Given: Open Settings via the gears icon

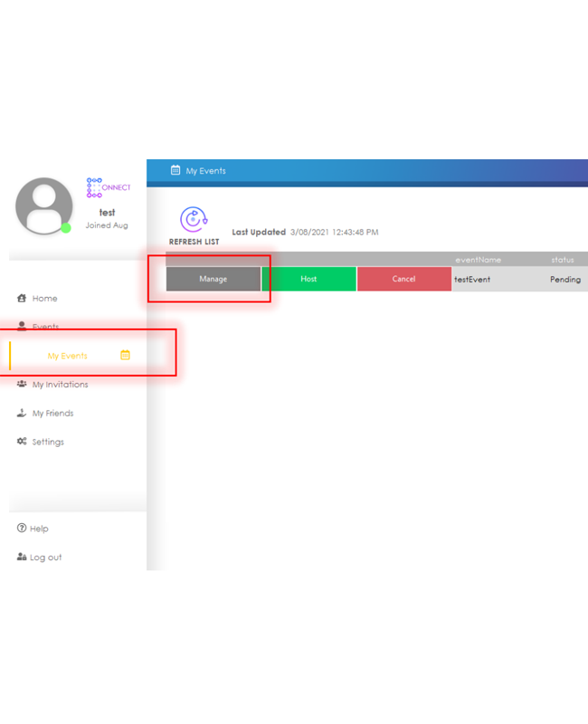Looking at the screenshot, I should [22, 442].
